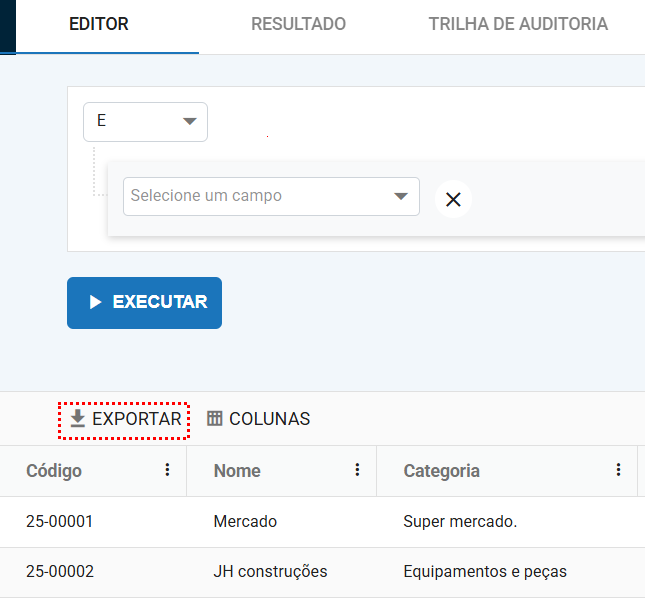Select the 'Equipamentos e peças' category cell
Viewport: 645px width, 598px height.
tap(484, 572)
